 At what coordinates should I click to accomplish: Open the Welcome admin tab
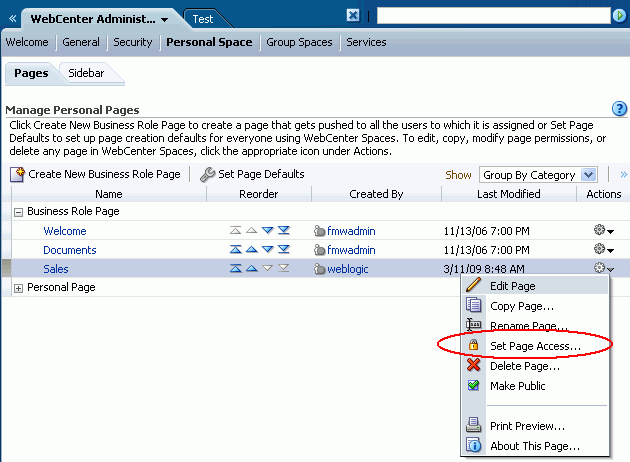tap(27, 42)
